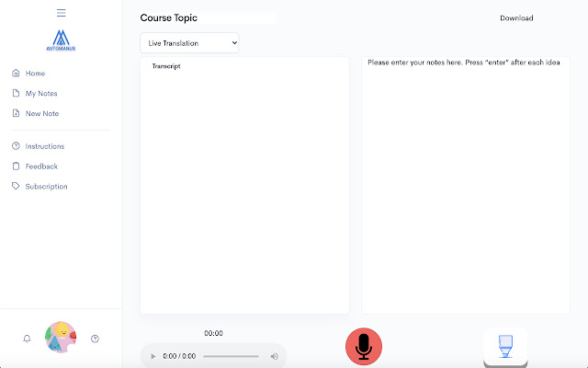Click the Instructions question-circle icon
The image size is (588, 368).
click(16, 145)
